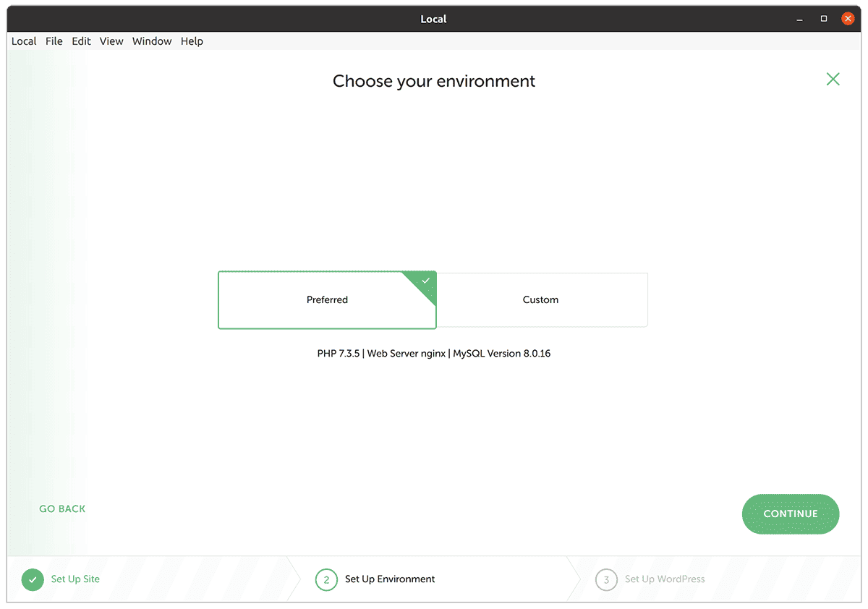Viewport: 868px width, 609px height.
Task: Open the View menu
Action: 111,41
